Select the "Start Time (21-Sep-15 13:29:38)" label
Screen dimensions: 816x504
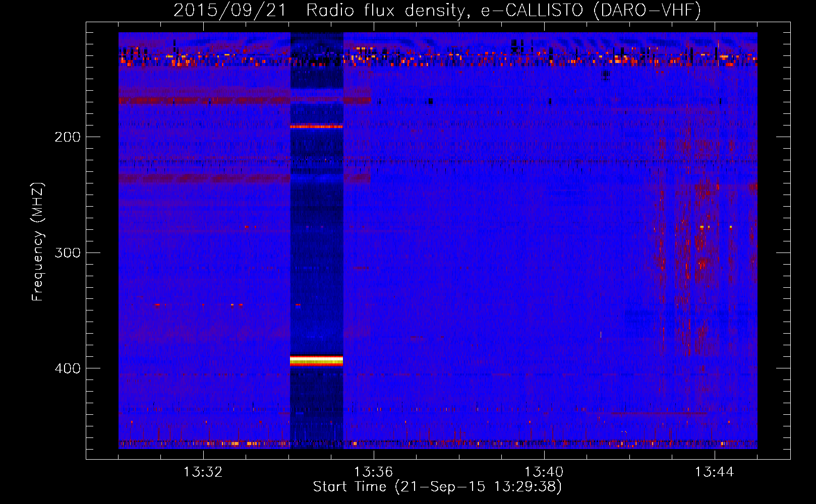437,487
